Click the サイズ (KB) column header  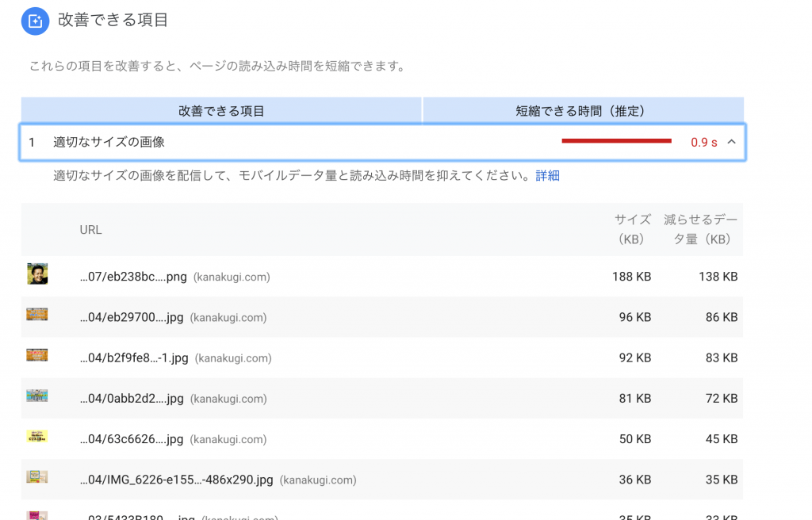(632, 229)
